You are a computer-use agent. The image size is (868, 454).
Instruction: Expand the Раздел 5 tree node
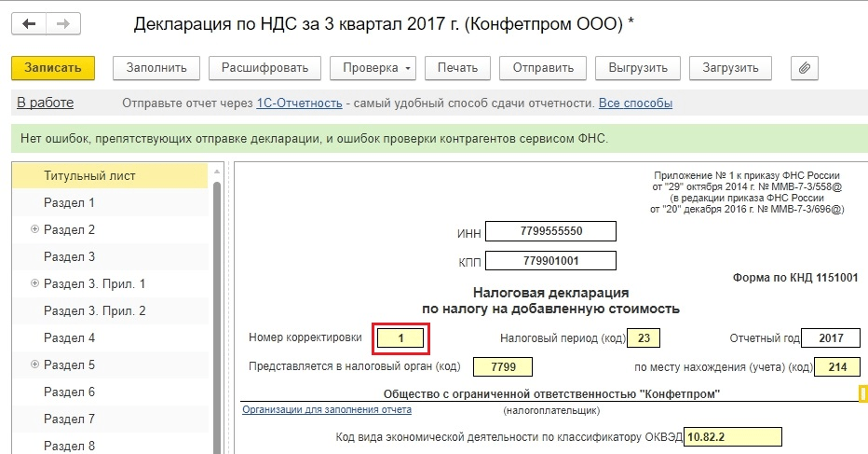pos(34,365)
